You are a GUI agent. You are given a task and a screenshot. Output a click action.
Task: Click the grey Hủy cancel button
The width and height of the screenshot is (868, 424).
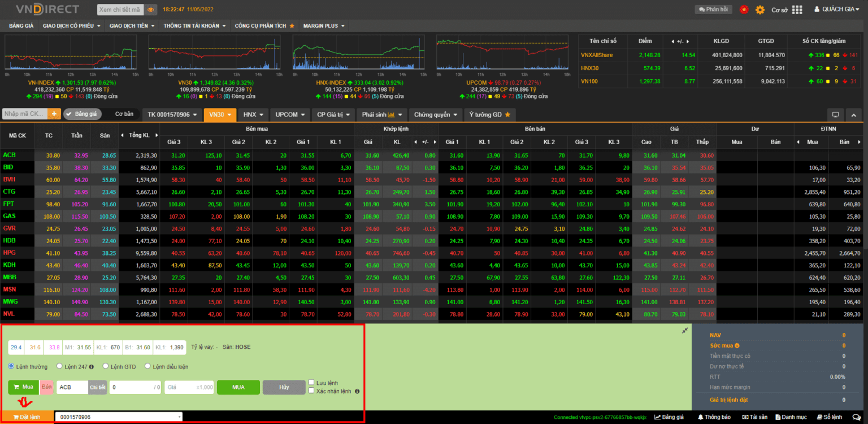tap(284, 387)
